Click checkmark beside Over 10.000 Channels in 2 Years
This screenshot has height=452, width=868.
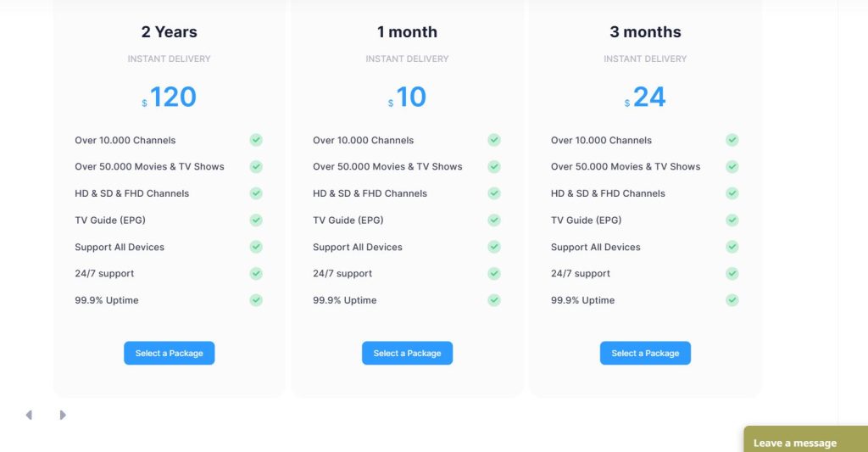[x=256, y=140]
